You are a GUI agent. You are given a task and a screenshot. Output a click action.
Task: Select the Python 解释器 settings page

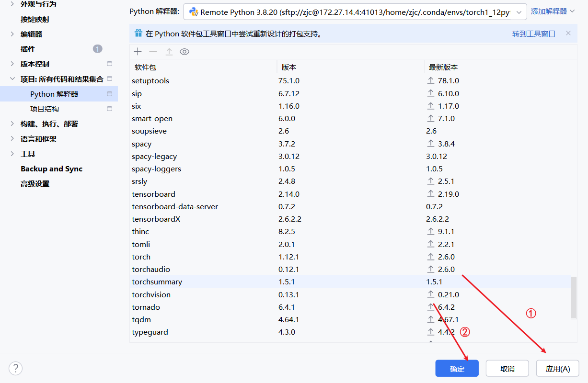pyautogui.click(x=59, y=94)
